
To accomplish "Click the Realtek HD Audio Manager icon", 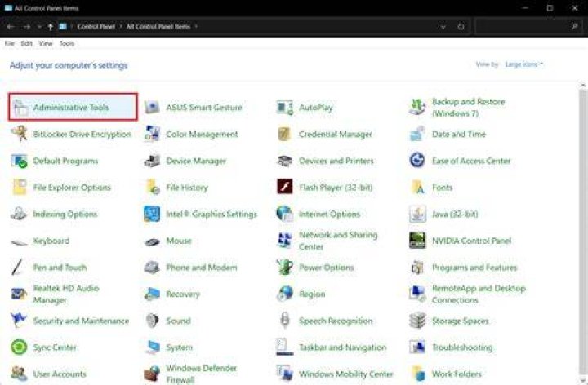I will pyautogui.click(x=20, y=294).
